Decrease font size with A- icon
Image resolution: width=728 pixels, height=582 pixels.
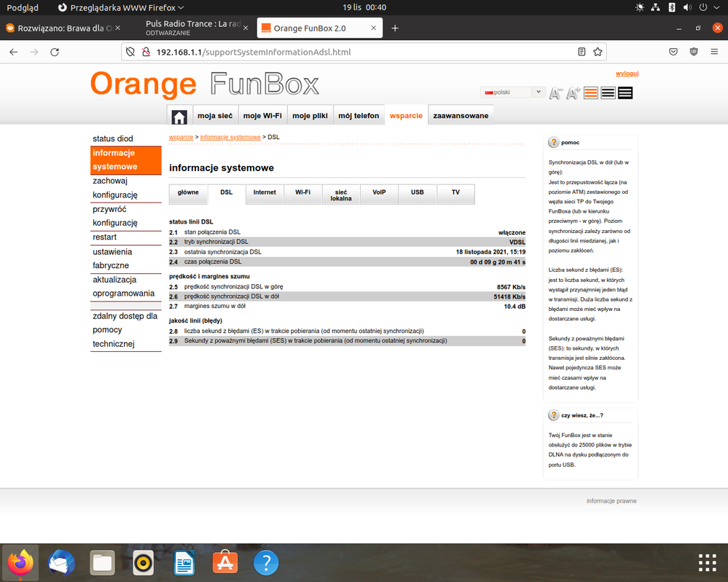(x=556, y=93)
